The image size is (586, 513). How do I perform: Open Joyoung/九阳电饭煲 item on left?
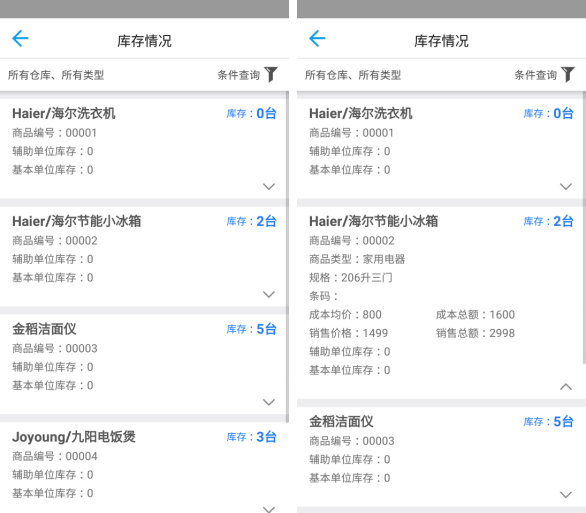pyautogui.click(x=74, y=436)
